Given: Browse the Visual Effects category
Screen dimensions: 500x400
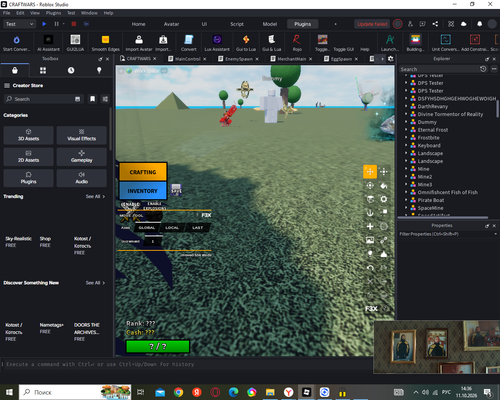Looking at the screenshot, I should [x=82, y=135].
